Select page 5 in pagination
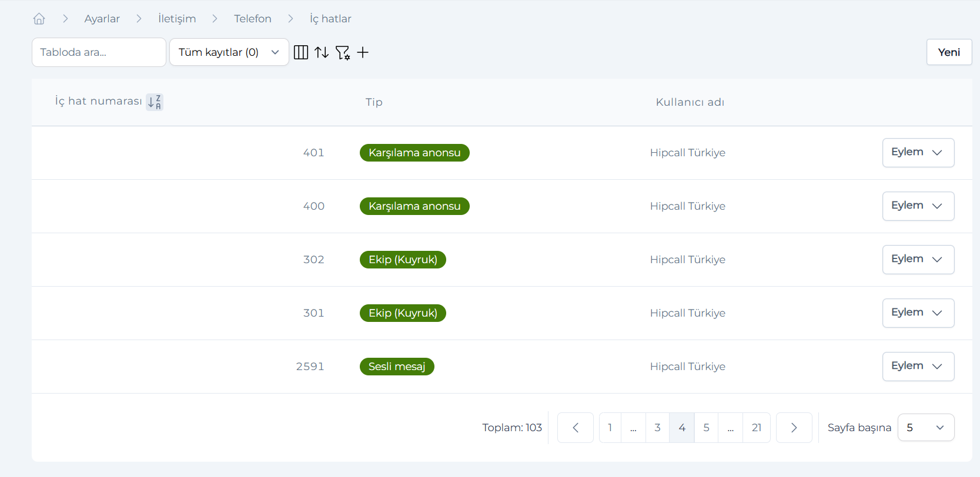The image size is (980, 477). pos(706,428)
